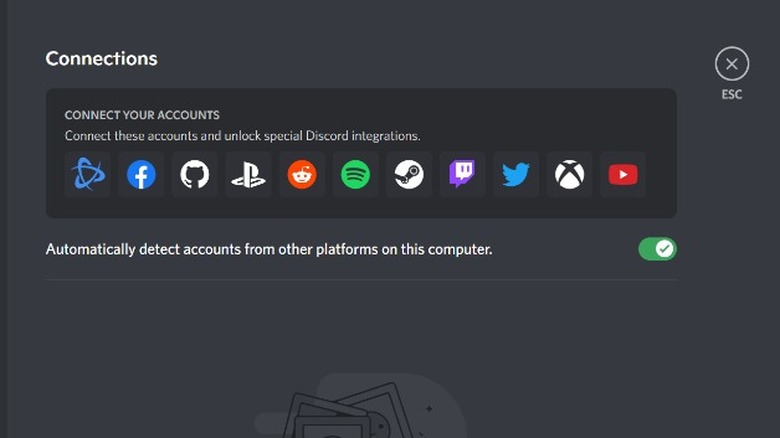Connect Spotify to Discord
Image resolution: width=780 pixels, height=438 pixels.
[x=355, y=175]
